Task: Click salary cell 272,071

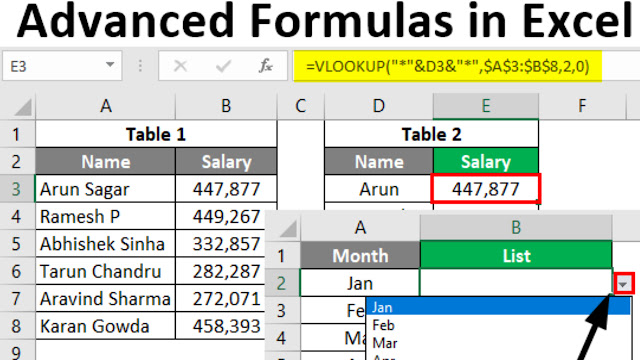Action: point(221,299)
